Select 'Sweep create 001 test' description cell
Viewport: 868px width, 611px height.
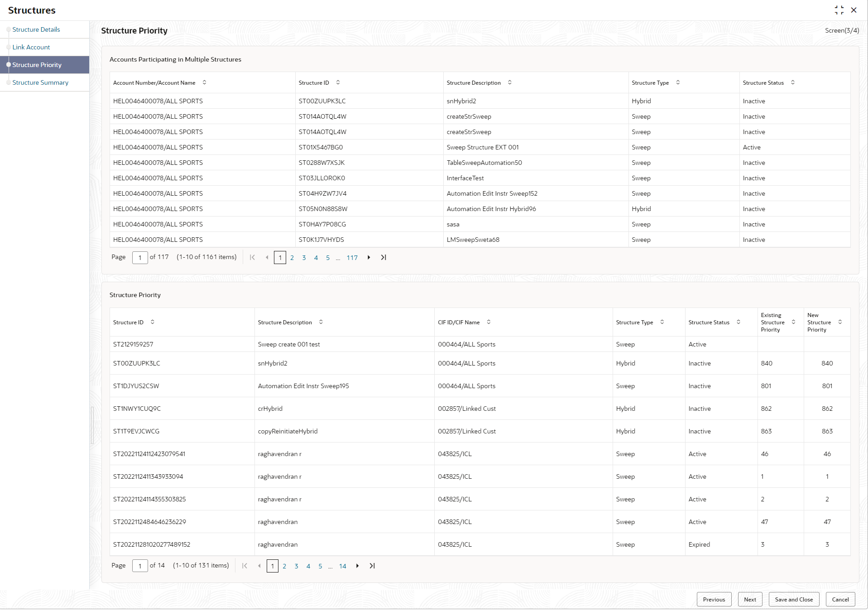click(x=344, y=344)
